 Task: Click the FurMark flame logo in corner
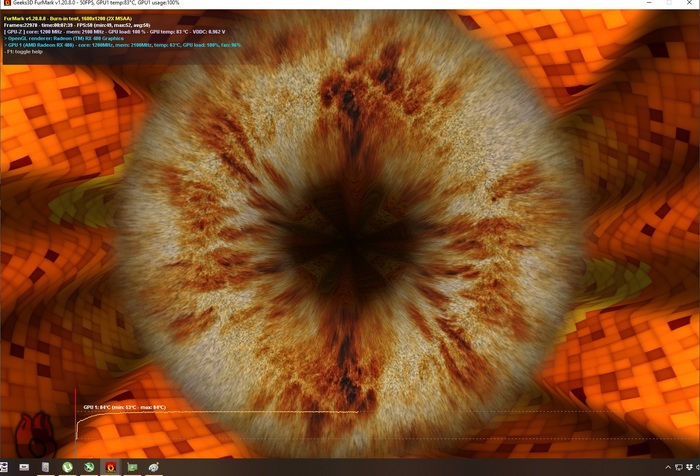[x=36, y=434]
